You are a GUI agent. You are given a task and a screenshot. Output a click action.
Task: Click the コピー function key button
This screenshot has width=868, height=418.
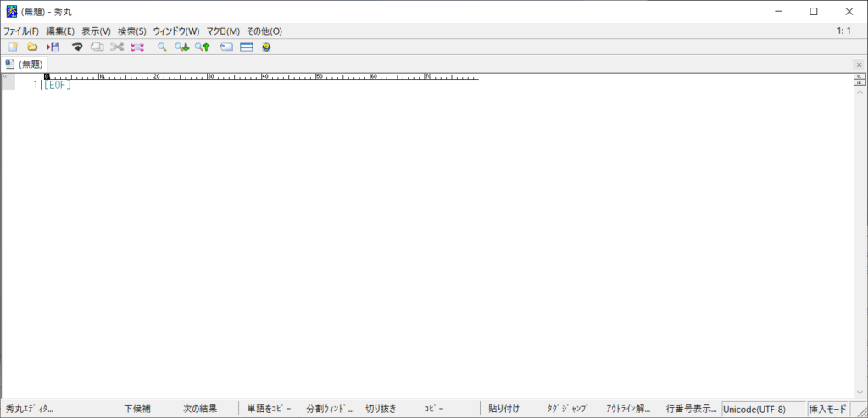434,410
